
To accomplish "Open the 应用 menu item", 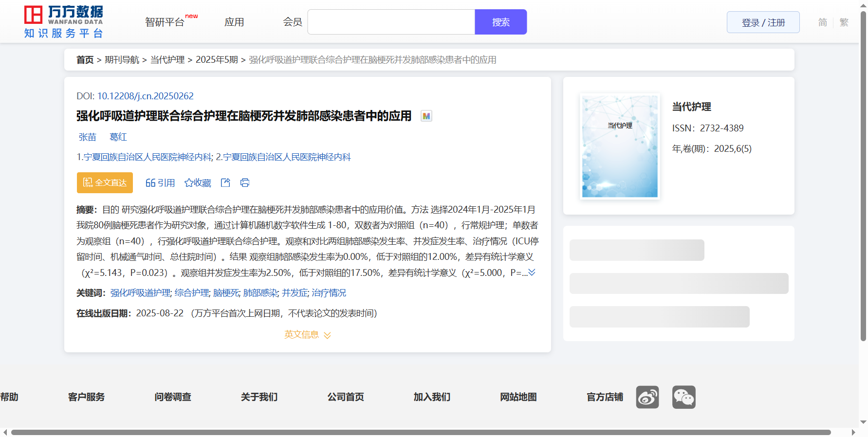I will click(x=234, y=22).
